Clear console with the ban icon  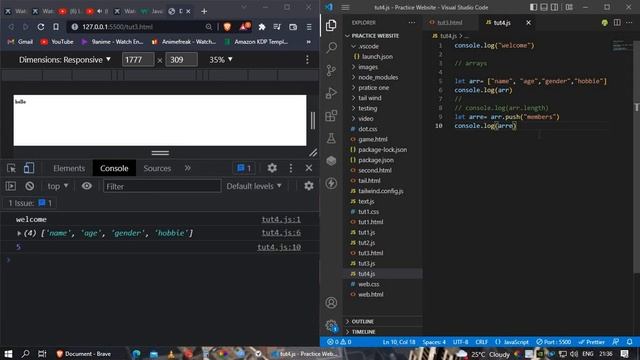(x=29, y=186)
